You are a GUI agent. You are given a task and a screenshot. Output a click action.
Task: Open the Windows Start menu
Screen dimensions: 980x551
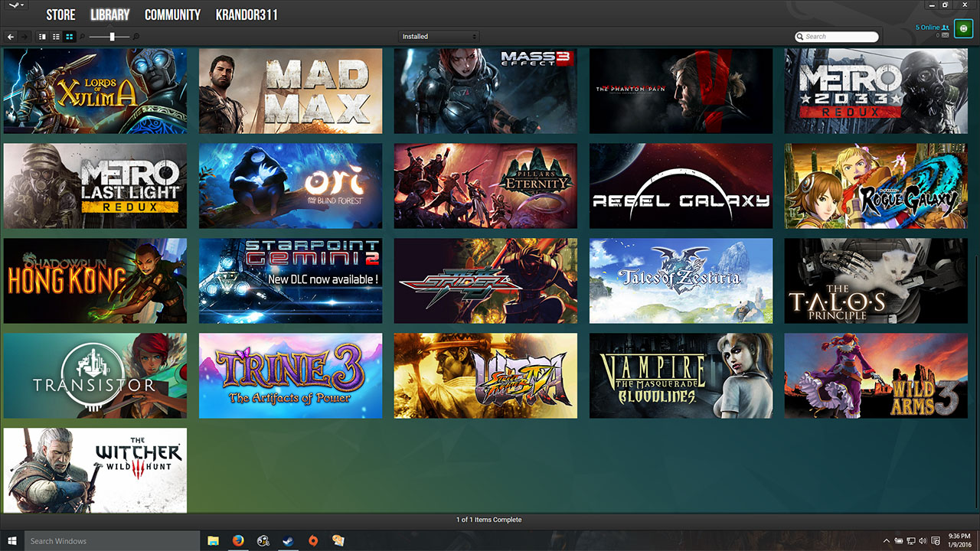(x=11, y=540)
